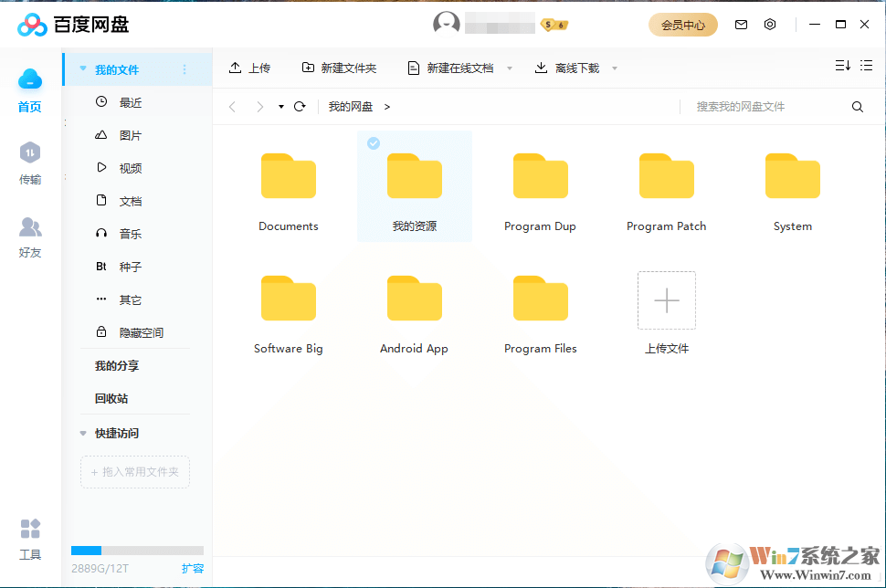Switch files to list view
Image resolution: width=886 pixels, height=588 pixels.
[x=866, y=66]
